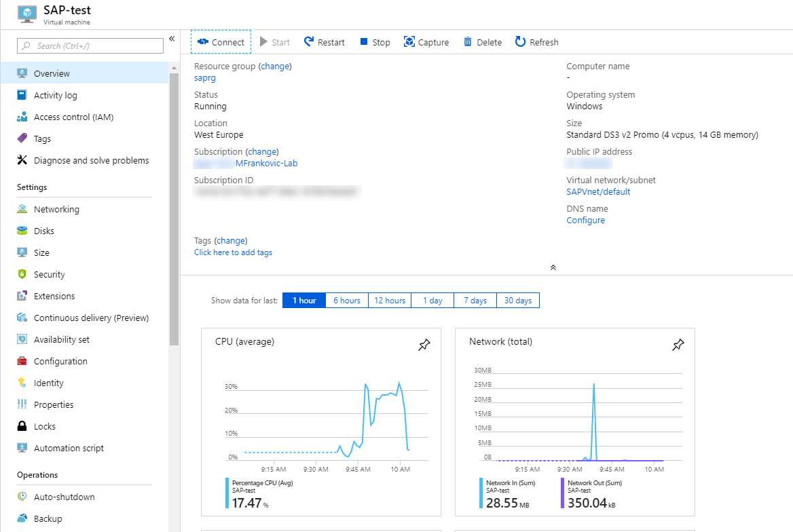Collapse the left sidebar menu
Image resolution: width=793 pixels, height=532 pixels.
(x=172, y=39)
